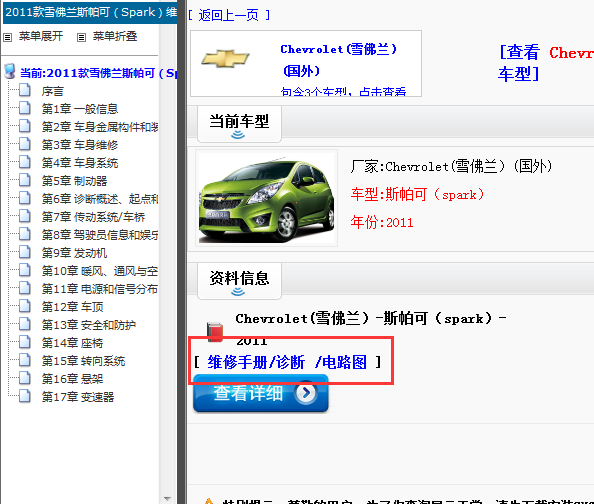
Task: Click the arrow circle icon on 查看详细 button
Action: (306, 393)
